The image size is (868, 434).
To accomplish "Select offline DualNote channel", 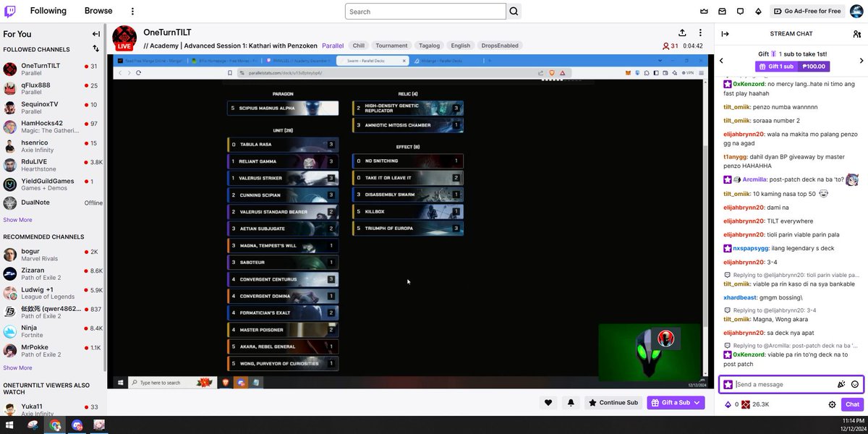I will pyautogui.click(x=51, y=203).
